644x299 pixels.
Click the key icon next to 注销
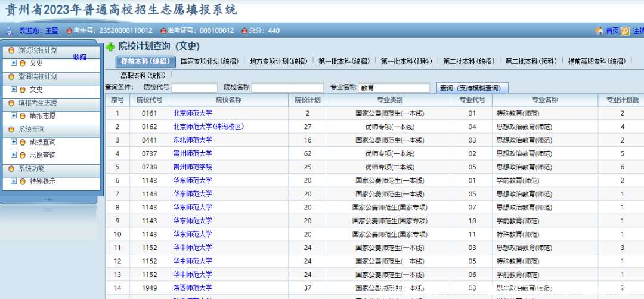(625, 30)
